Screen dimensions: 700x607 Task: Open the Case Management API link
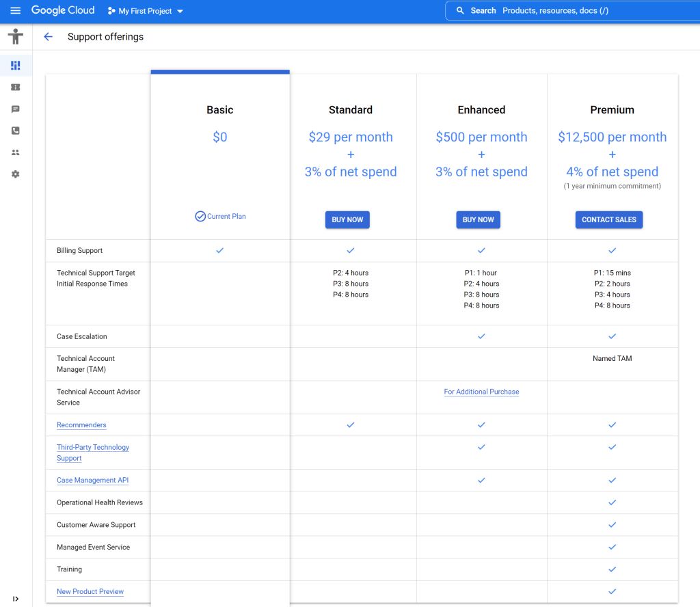point(93,481)
